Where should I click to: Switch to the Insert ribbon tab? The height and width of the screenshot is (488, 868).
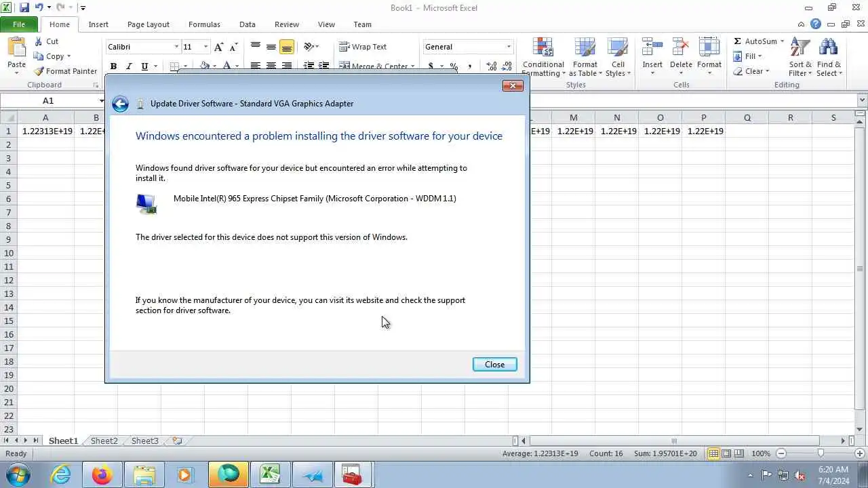tap(98, 24)
